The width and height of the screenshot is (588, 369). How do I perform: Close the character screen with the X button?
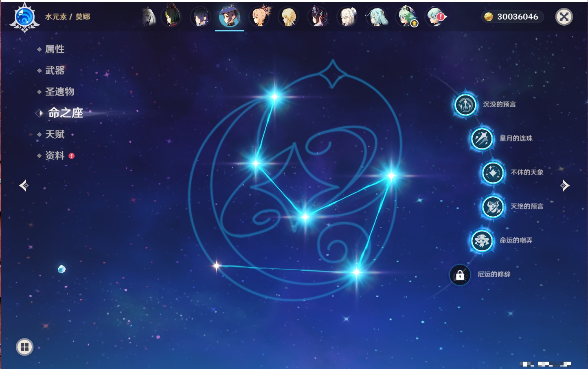564,17
